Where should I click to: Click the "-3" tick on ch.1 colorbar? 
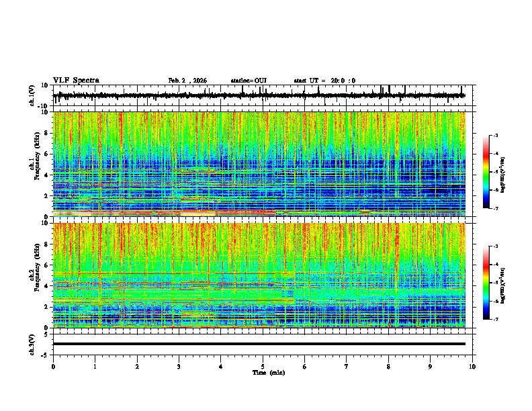(x=495, y=135)
